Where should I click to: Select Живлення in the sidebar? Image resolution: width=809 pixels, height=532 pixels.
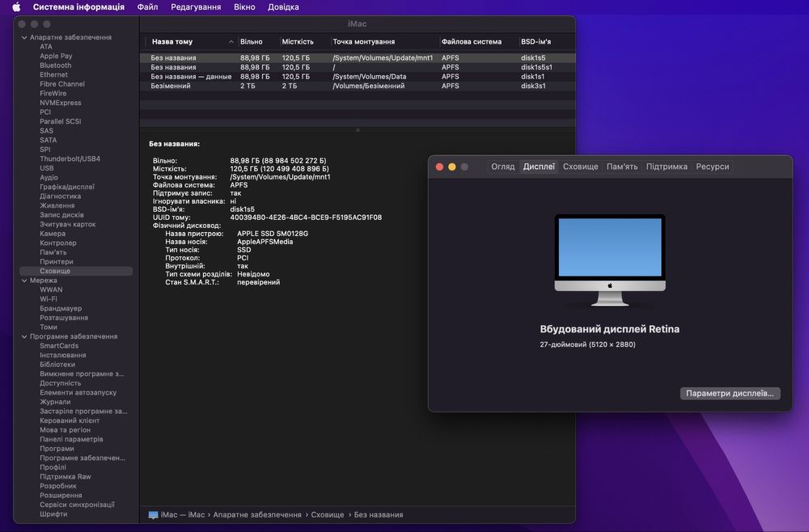click(57, 205)
